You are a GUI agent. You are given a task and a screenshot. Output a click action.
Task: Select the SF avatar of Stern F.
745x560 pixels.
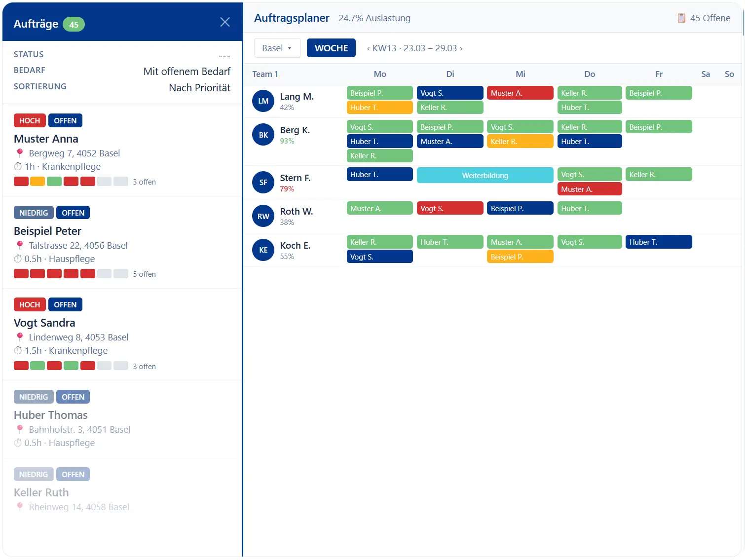263,183
